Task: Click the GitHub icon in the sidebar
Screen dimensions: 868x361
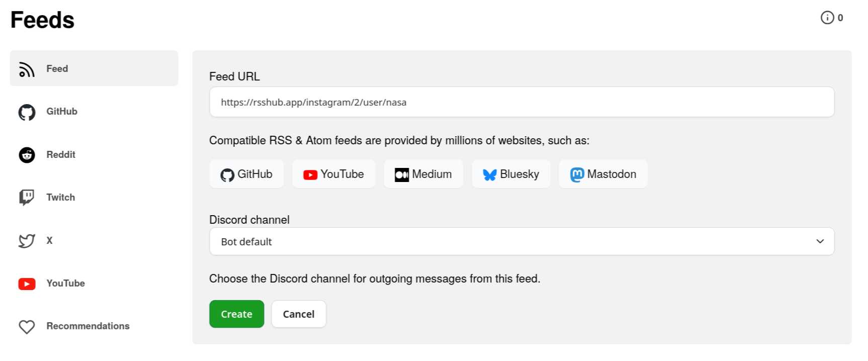Action: point(26,112)
